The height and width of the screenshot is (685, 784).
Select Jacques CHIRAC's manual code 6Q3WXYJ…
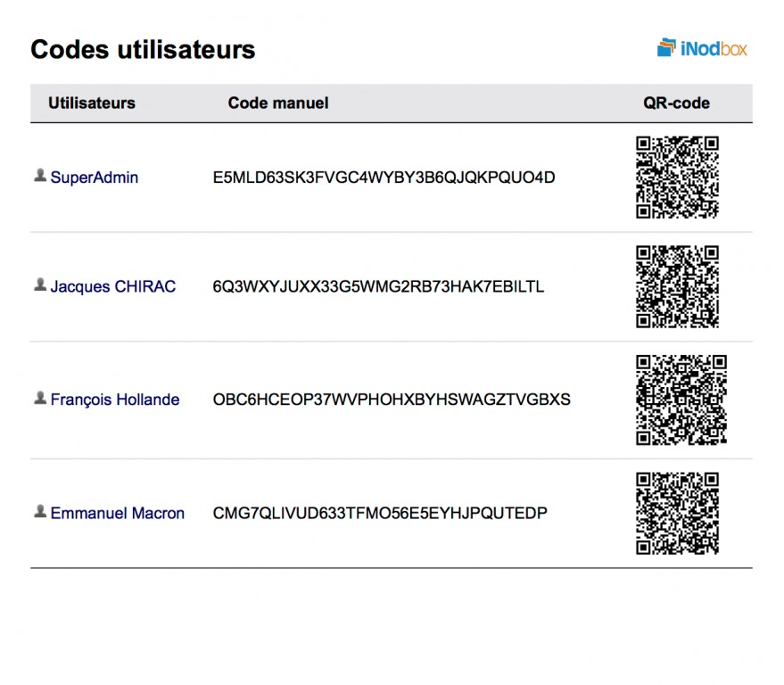(x=378, y=286)
